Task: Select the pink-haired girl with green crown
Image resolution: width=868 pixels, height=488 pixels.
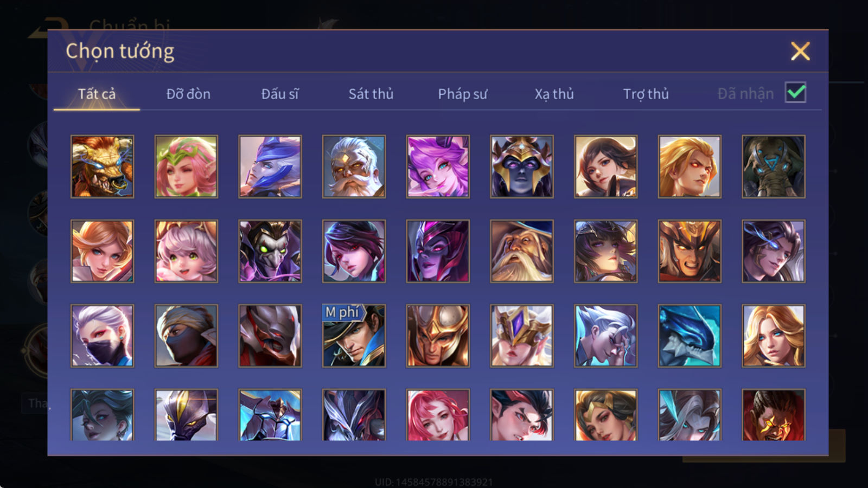Action: point(186,166)
